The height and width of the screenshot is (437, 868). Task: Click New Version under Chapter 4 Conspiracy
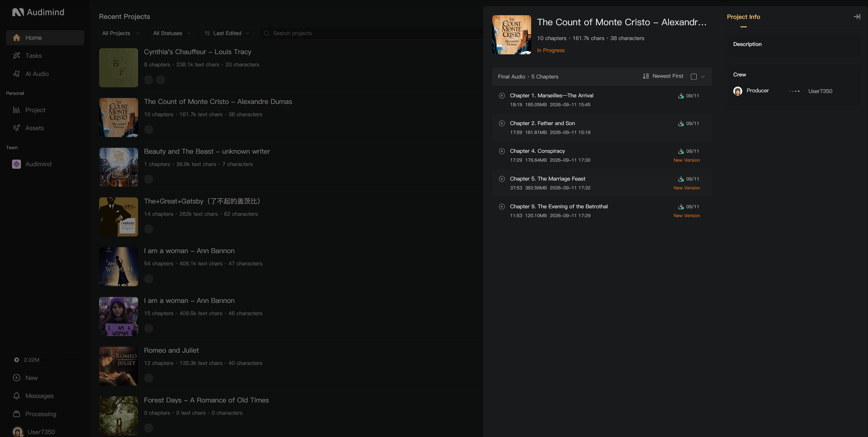click(x=686, y=160)
